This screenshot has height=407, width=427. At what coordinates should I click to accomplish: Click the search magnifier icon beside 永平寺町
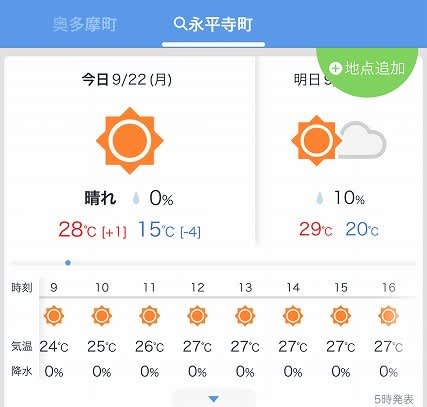pyautogui.click(x=180, y=24)
